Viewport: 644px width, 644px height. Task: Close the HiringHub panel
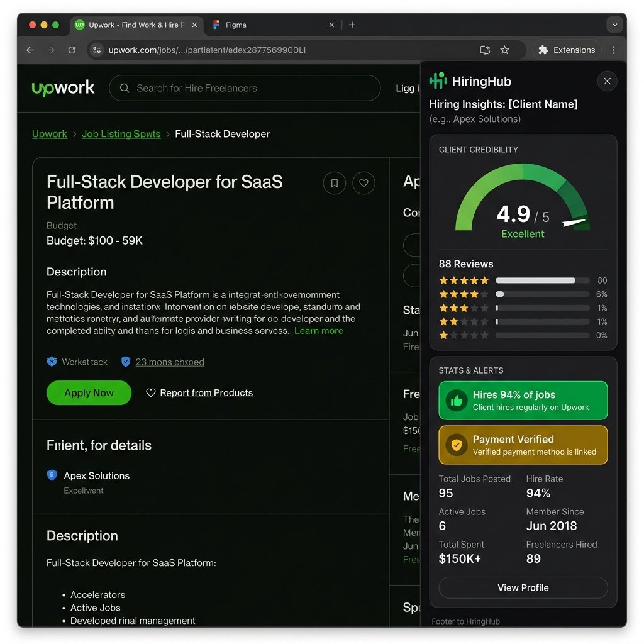[x=607, y=81]
